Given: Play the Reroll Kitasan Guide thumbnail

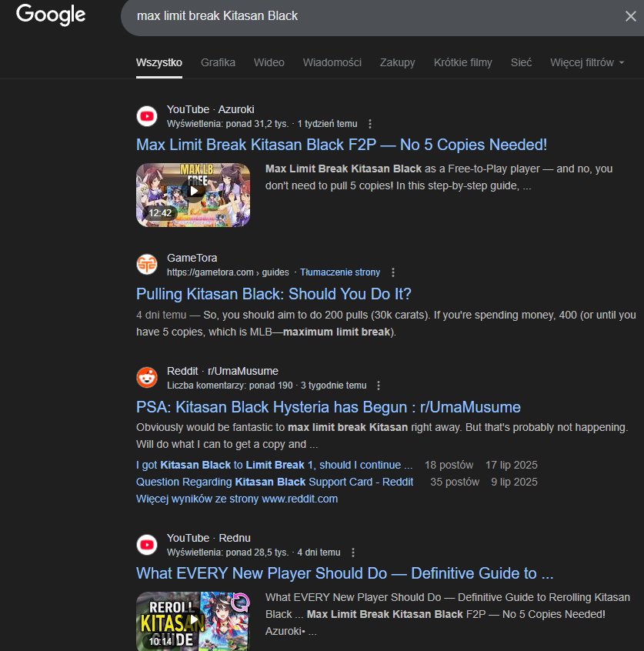Looking at the screenshot, I should coord(193,621).
